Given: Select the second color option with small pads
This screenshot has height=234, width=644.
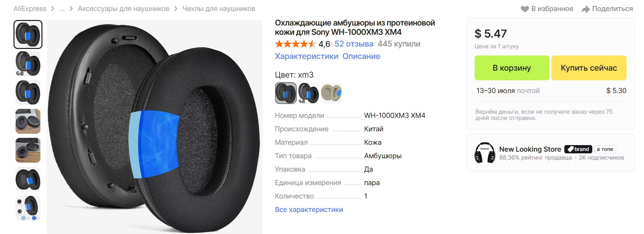Looking at the screenshot, I should [309, 93].
